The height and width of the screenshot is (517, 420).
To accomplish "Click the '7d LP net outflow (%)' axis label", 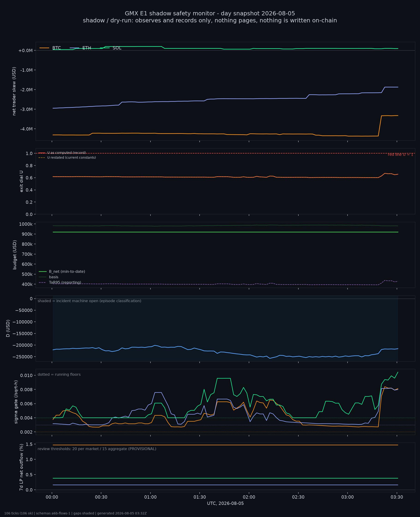I will point(21,467).
